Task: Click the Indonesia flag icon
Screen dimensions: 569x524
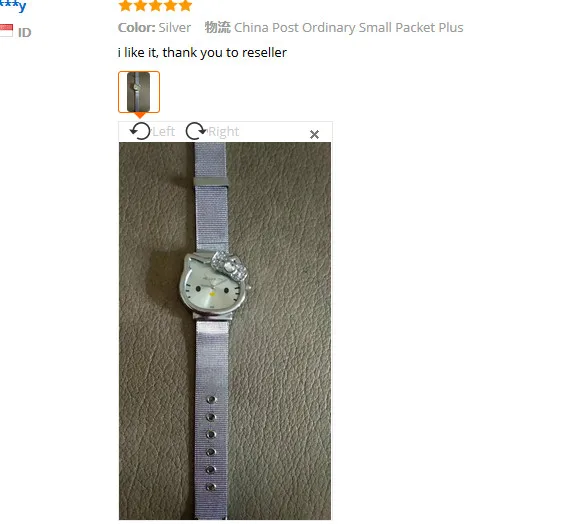Action: pos(6,30)
